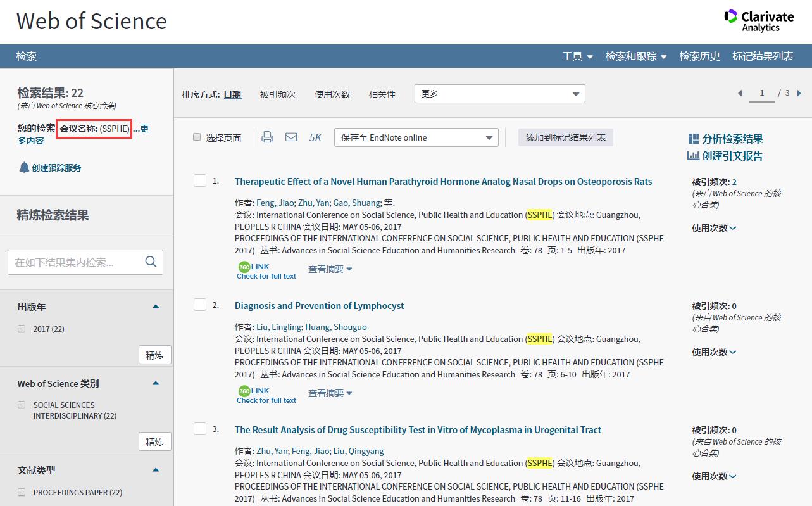The height and width of the screenshot is (506, 812).
Task: Click the print icon in results toolbar
Action: point(268,137)
